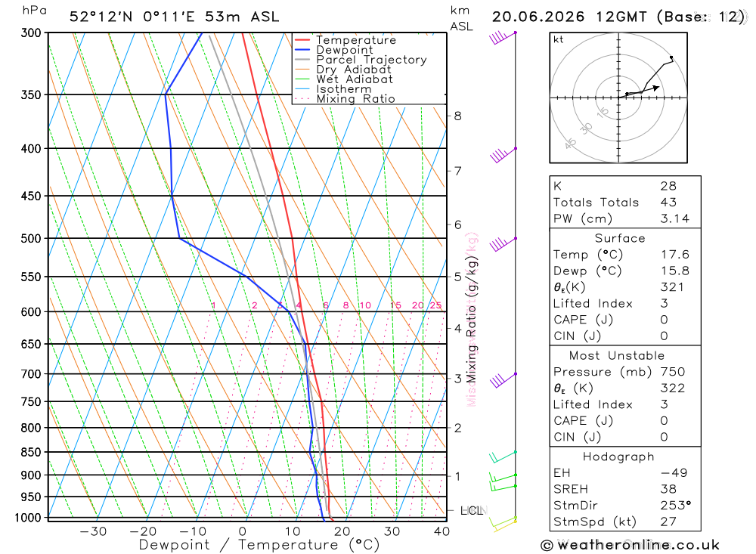Click the wind barb at 300 hPa
Image resolution: width=756 pixels, height=554 pixels.
[503, 38]
